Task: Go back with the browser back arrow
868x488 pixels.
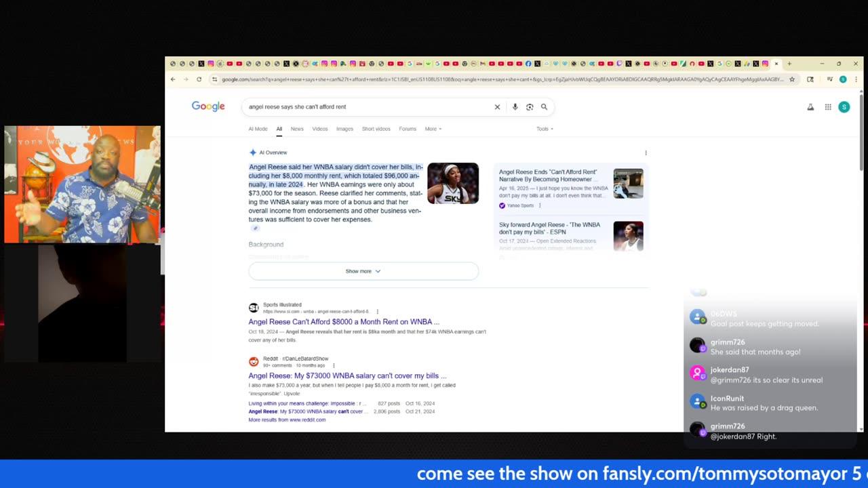Action: pyautogui.click(x=173, y=79)
